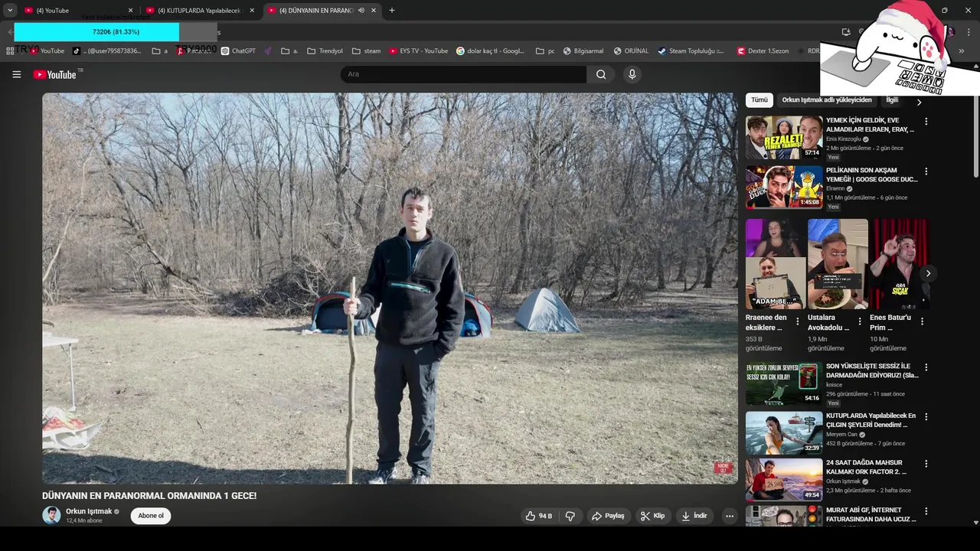Open the steam bookmark folder
Screen dimensions: 980x551
(367, 51)
